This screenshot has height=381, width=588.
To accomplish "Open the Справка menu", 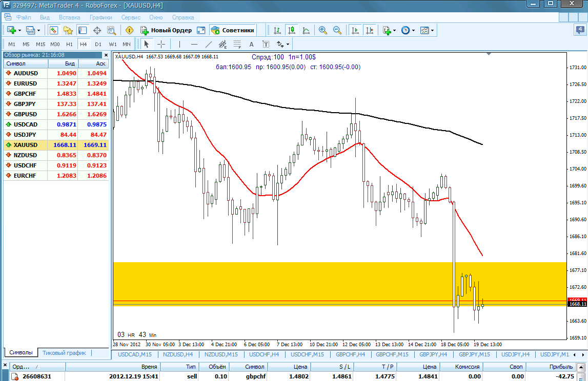I will [183, 17].
